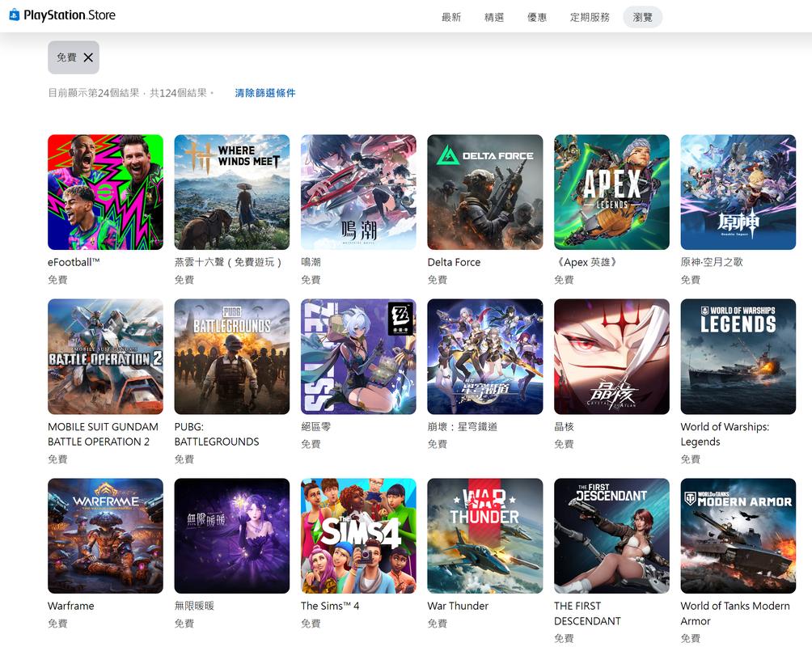Open the 最新 tab
This screenshot has width=812, height=647.
point(451,17)
